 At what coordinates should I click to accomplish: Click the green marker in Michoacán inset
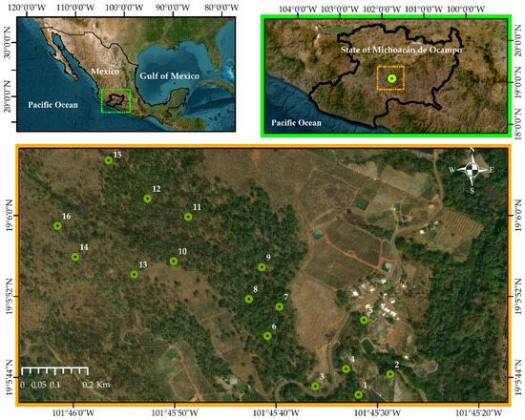pyautogui.click(x=391, y=78)
